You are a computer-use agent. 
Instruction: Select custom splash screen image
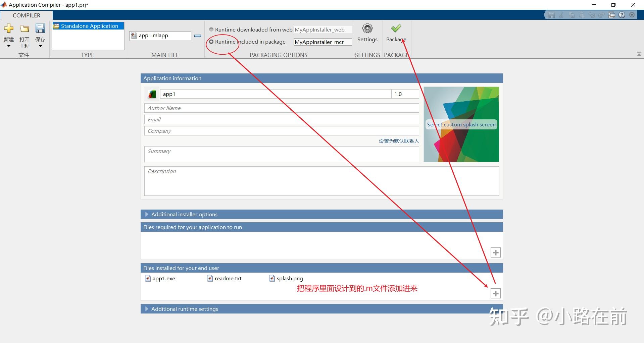(x=461, y=124)
